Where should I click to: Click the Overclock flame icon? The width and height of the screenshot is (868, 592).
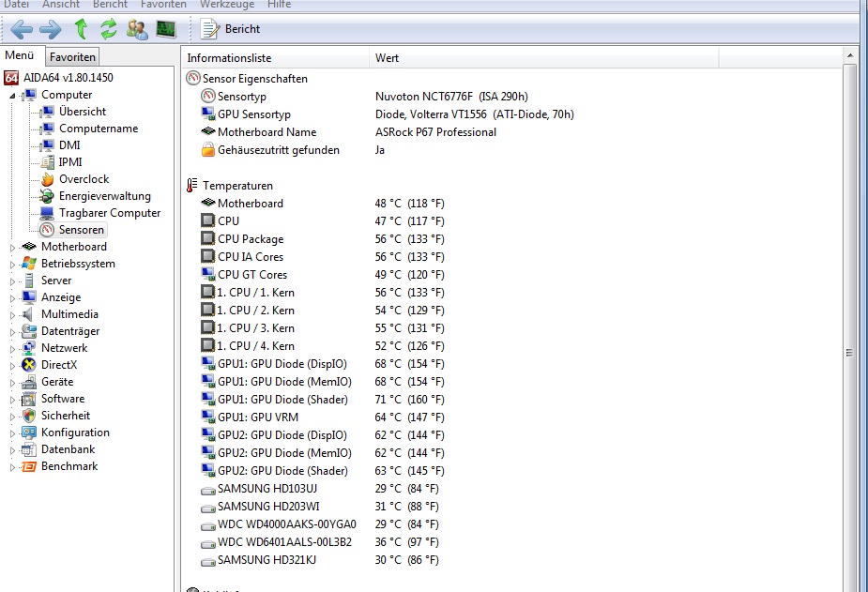(x=48, y=179)
